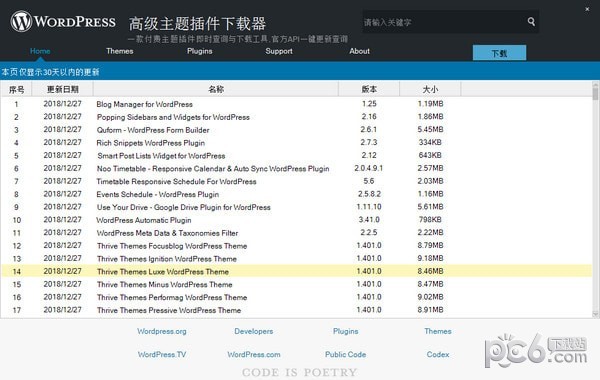Image resolution: width=600 pixels, height=380 pixels.
Task: Select Quform - WordPress Form Builder row
Action: (x=297, y=130)
